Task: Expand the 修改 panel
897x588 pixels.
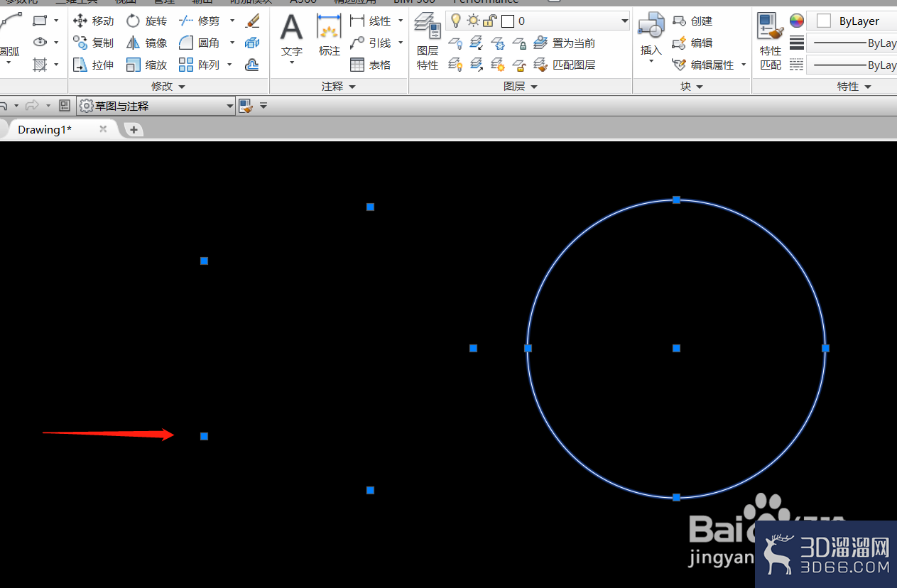Action: 168,86
